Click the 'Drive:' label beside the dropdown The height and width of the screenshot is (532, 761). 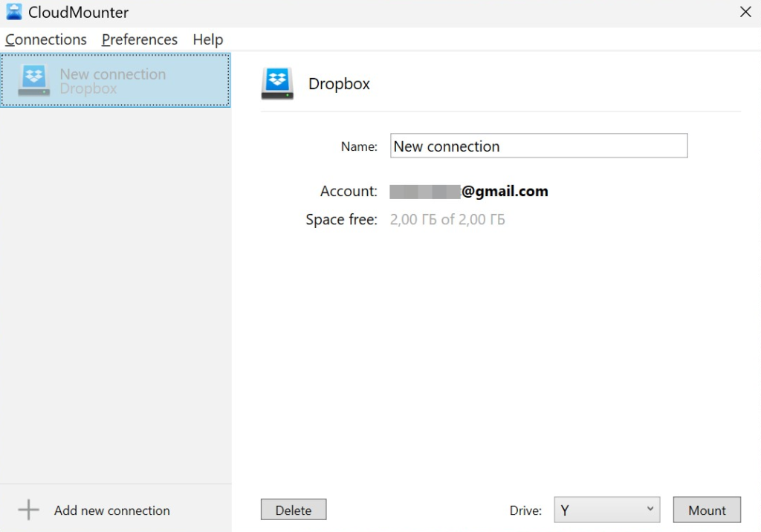coord(525,510)
